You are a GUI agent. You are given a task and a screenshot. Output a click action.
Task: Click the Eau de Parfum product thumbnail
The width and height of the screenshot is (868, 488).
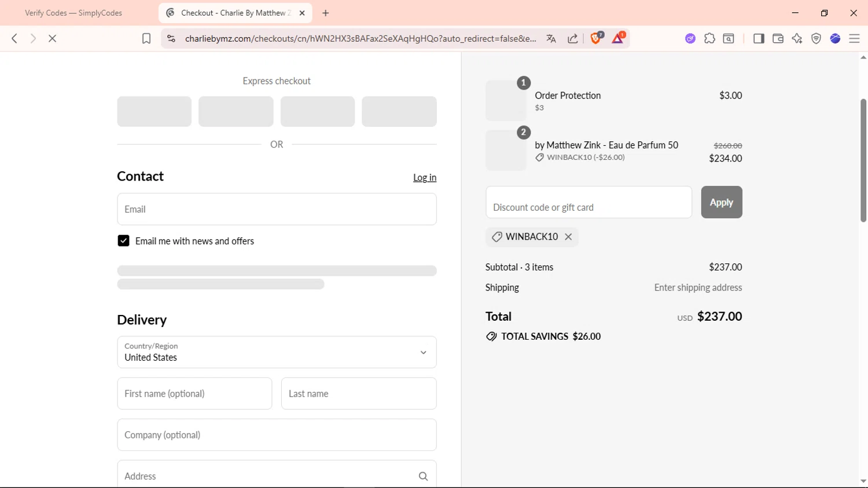pos(506,150)
